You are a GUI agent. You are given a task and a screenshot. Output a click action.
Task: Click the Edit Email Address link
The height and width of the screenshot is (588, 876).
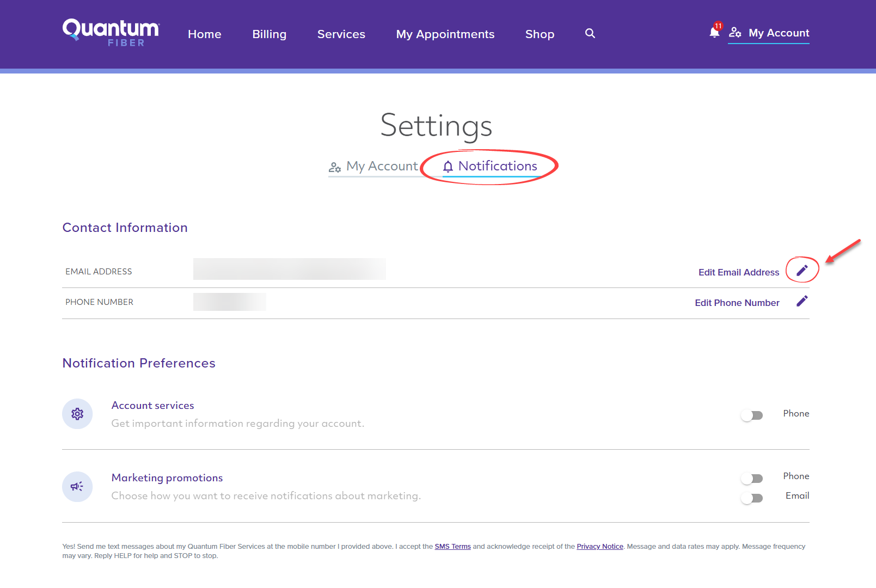point(738,272)
